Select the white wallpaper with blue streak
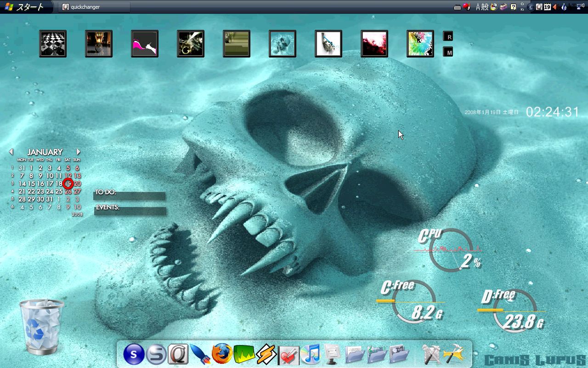This screenshot has width=588, height=368. tap(328, 44)
